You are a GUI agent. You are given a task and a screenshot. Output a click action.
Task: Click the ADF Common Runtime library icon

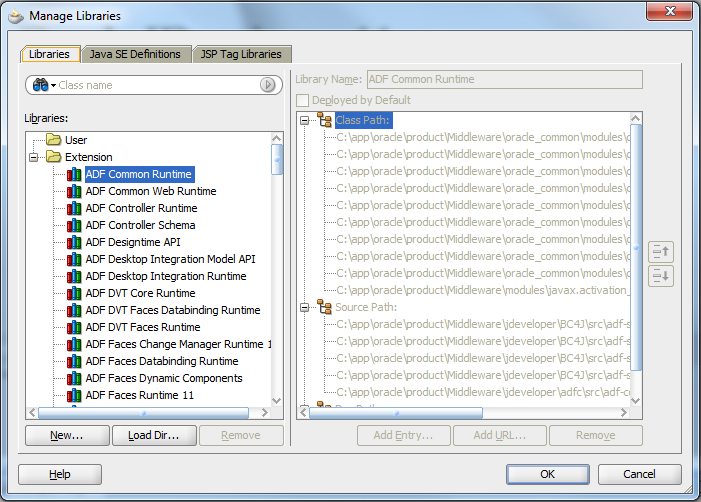pyautogui.click(x=74, y=174)
